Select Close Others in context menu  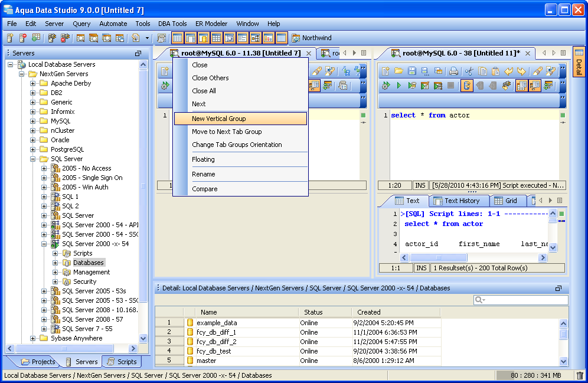click(x=240, y=78)
